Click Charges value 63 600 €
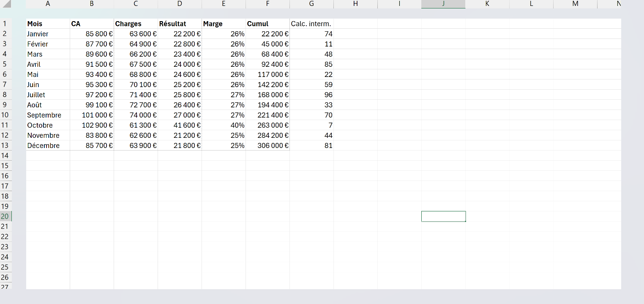The width and height of the screenshot is (644, 304). 136,34
